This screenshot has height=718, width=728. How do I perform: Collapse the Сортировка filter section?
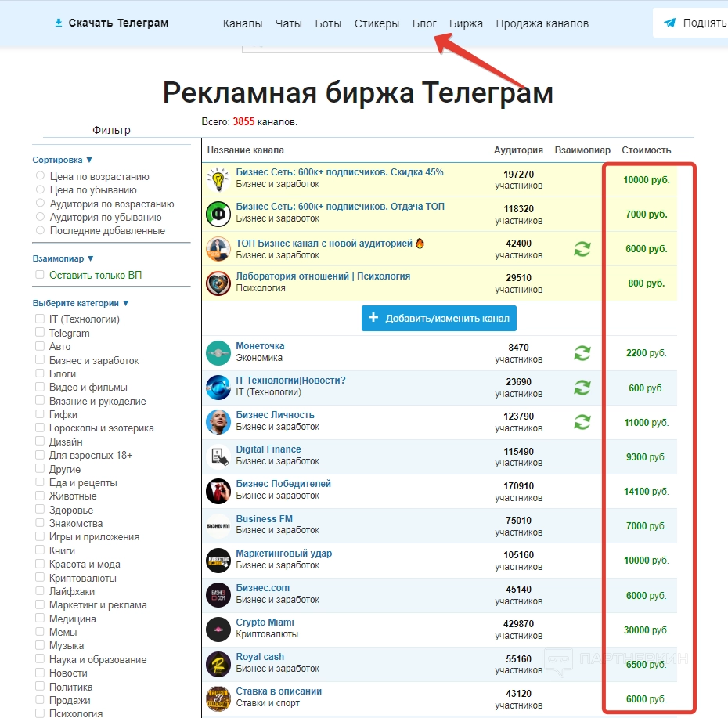62,160
